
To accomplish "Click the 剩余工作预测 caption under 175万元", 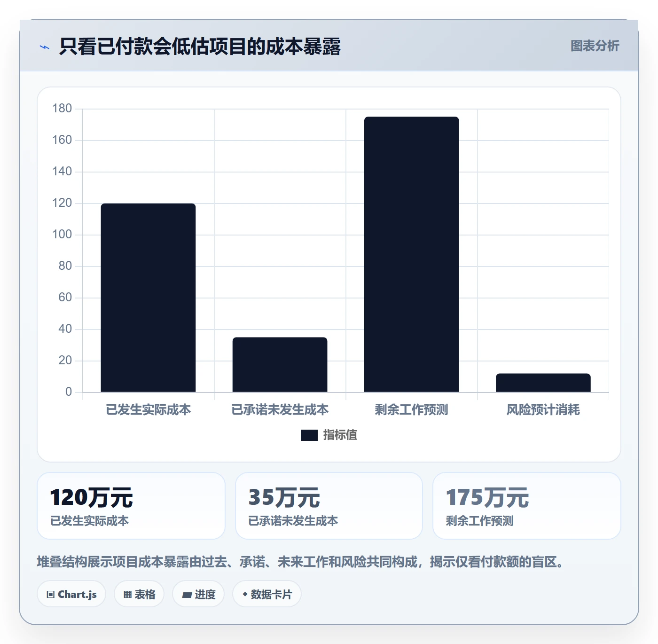I will (x=480, y=521).
